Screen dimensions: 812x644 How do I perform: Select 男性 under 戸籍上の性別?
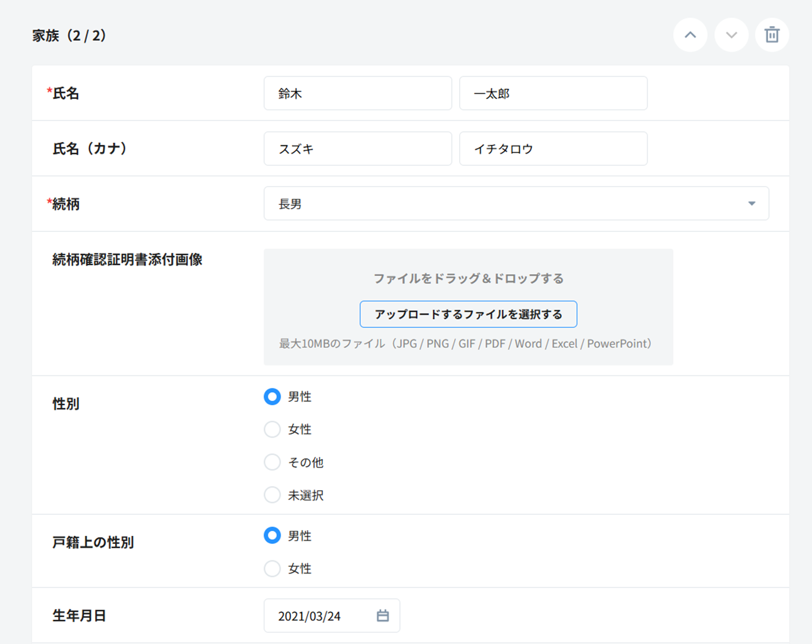coord(273,536)
